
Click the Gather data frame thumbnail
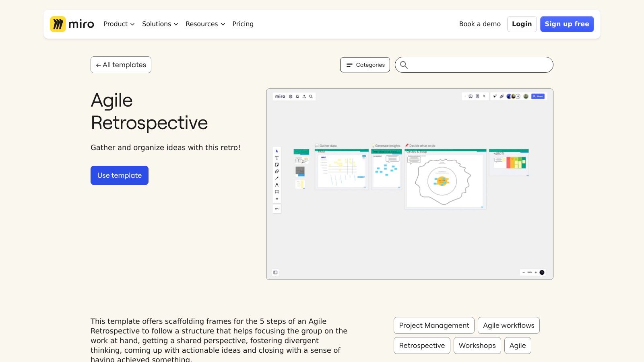coord(342,169)
